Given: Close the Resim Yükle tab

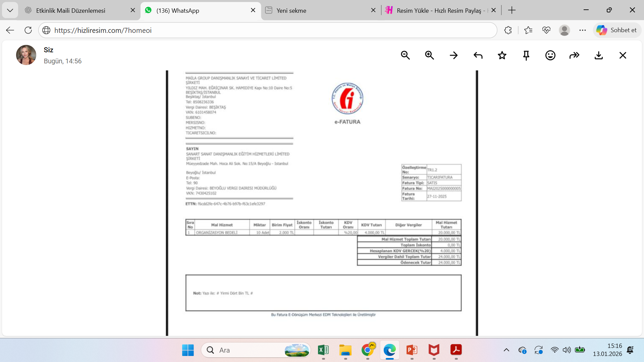Looking at the screenshot, I should 494,10.
